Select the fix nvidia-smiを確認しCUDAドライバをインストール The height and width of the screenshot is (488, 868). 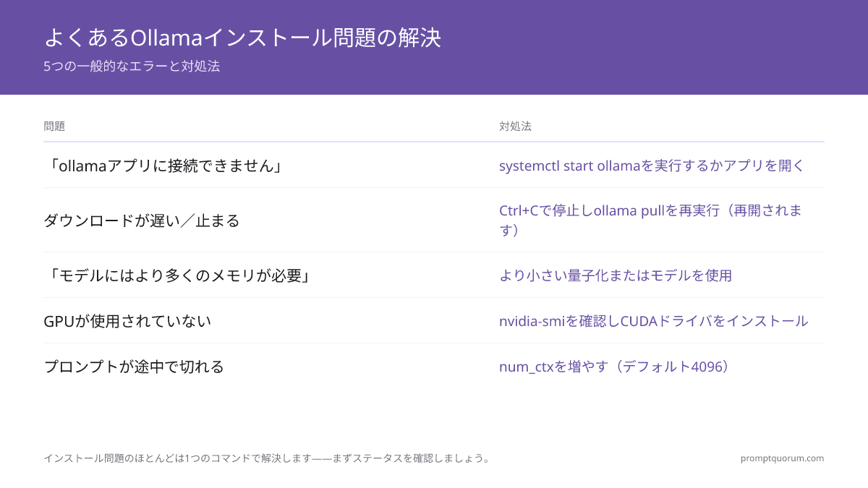coord(654,321)
